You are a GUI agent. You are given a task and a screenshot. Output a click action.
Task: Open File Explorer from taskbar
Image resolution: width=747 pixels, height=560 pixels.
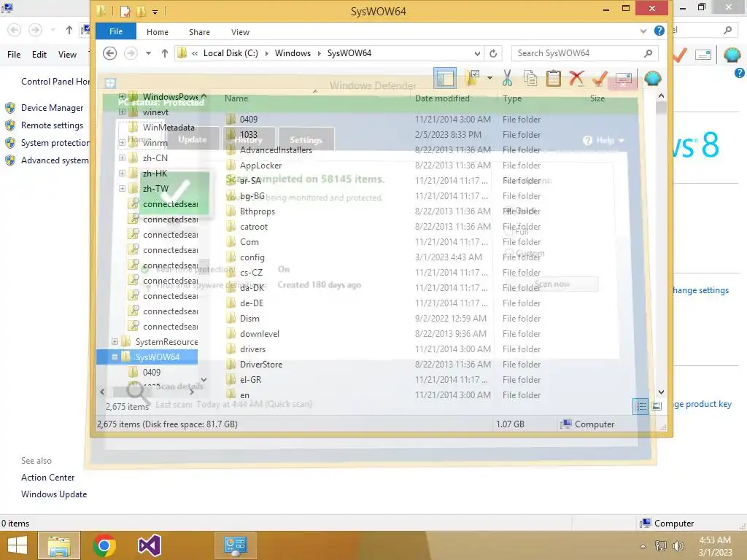59,545
